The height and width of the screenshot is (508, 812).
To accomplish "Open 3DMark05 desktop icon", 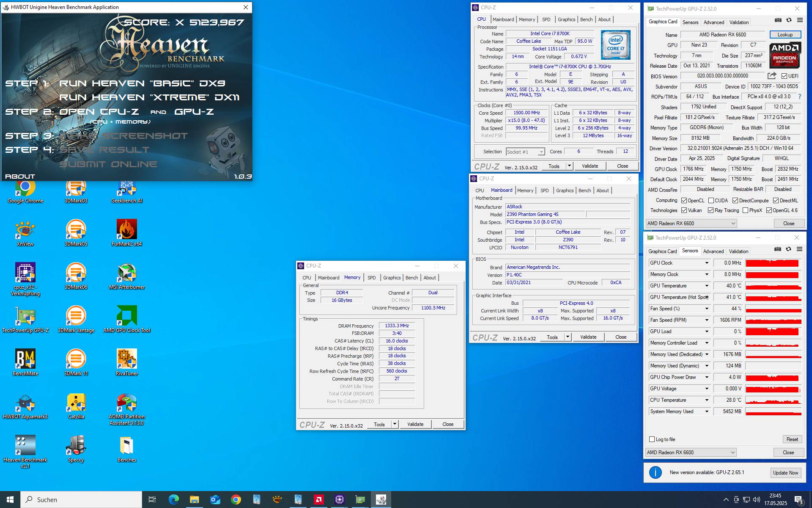I will [76, 233].
